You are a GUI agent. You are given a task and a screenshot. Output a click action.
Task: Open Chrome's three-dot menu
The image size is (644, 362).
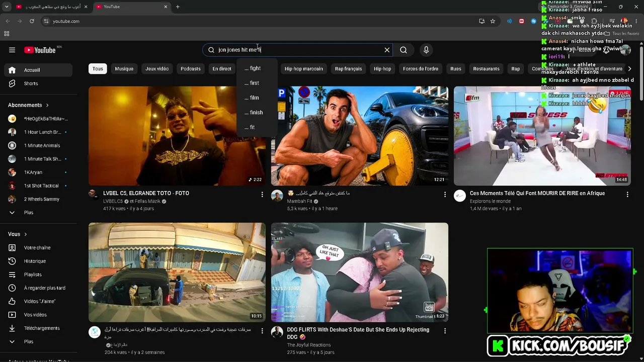click(636, 21)
